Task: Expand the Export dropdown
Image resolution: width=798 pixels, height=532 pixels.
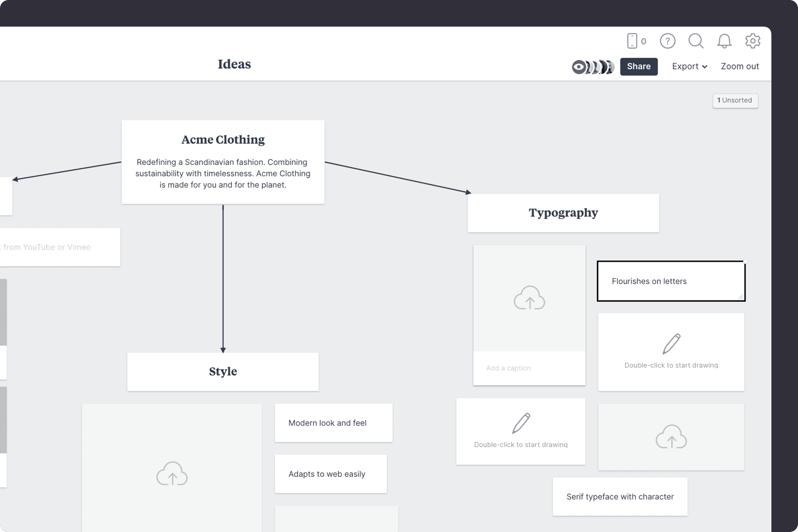Action: click(x=689, y=66)
